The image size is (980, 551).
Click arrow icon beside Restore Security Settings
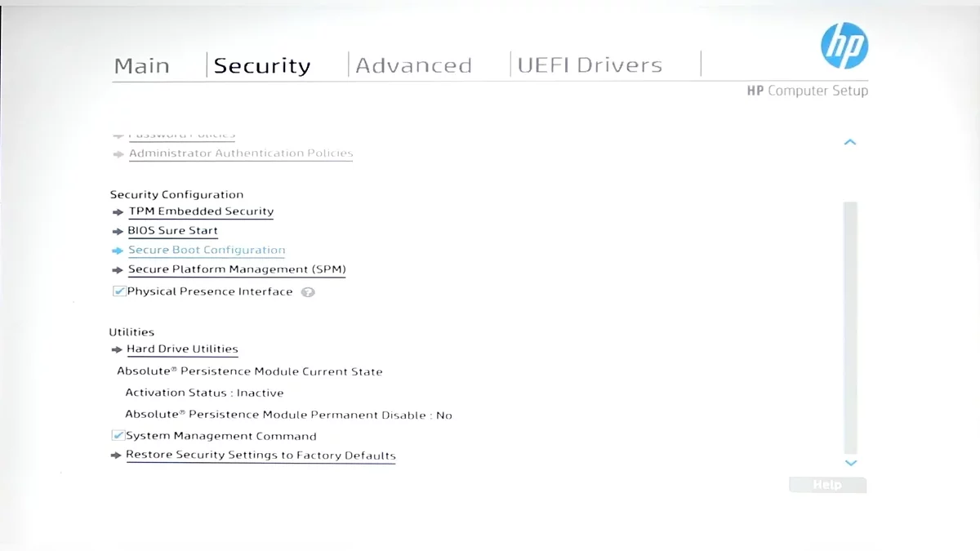coord(116,456)
